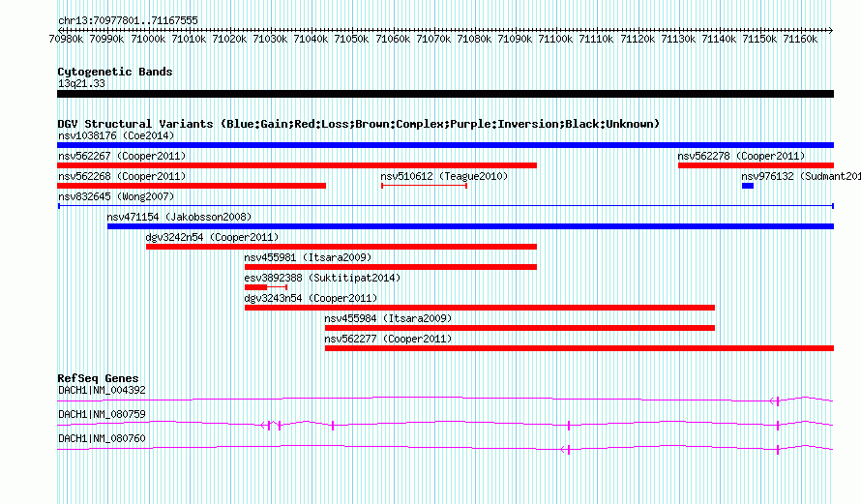Click the short red esv3892388 variant block
The height and width of the screenshot is (504, 861).
(x=256, y=287)
